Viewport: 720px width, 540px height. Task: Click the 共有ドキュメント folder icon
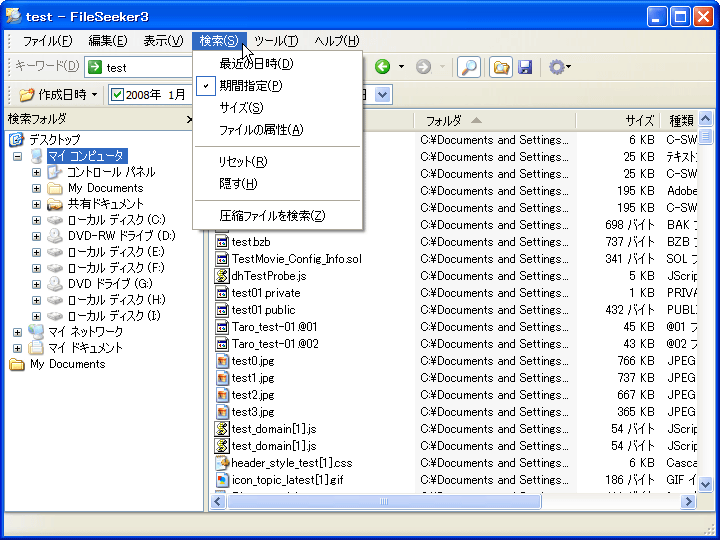pyautogui.click(x=55, y=204)
